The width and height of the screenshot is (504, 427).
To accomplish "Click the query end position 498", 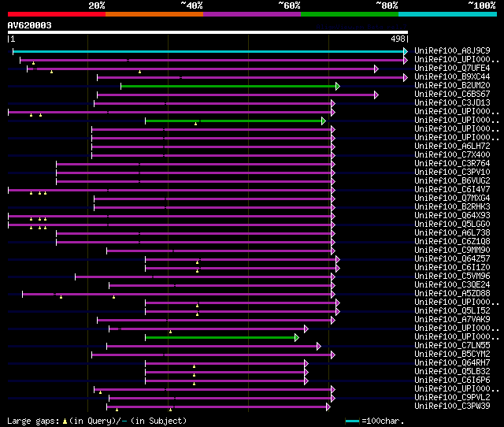I will 398,39.
